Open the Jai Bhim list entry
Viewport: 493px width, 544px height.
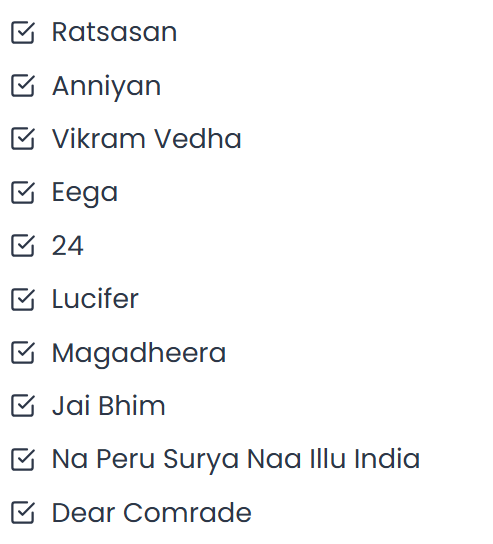(x=109, y=405)
